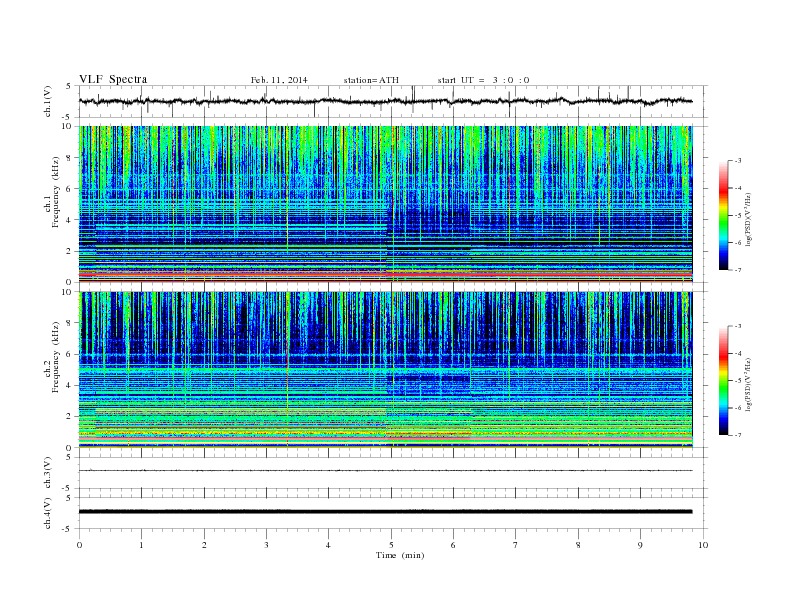Viewport: 792px width, 612px height.
Task: Click the 'station=ATH' label
Action: (x=371, y=80)
